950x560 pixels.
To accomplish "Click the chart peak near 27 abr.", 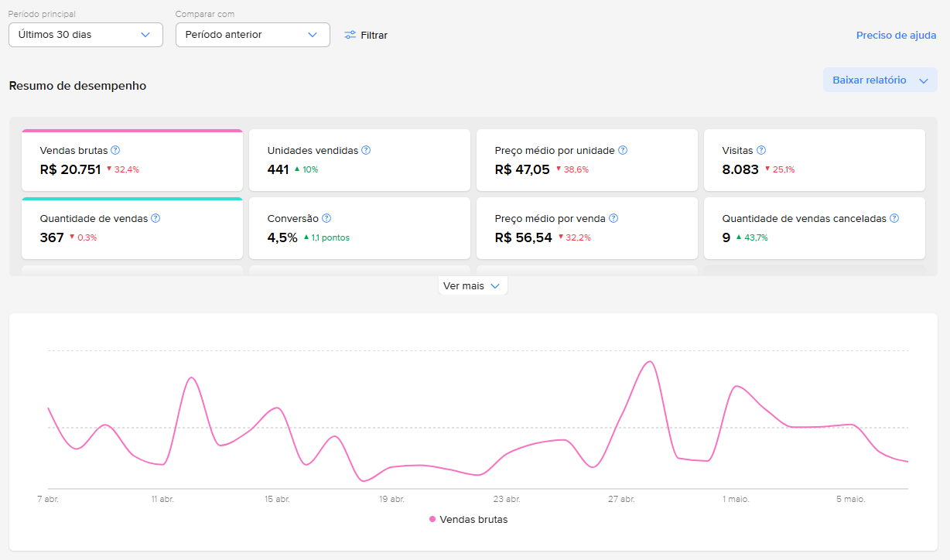I will coord(651,362).
